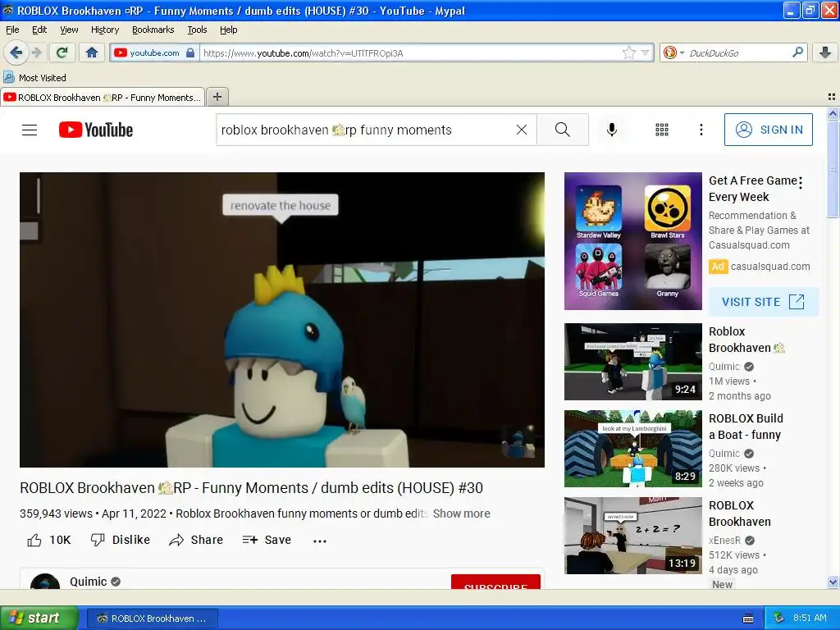The image size is (840, 630).
Task: Click the page scrollbar up arrow
Action: point(833,113)
